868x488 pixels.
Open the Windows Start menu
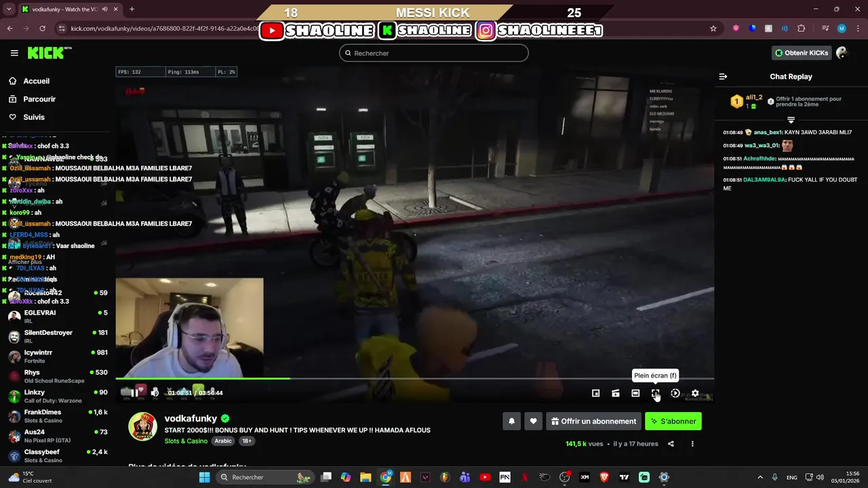204,477
